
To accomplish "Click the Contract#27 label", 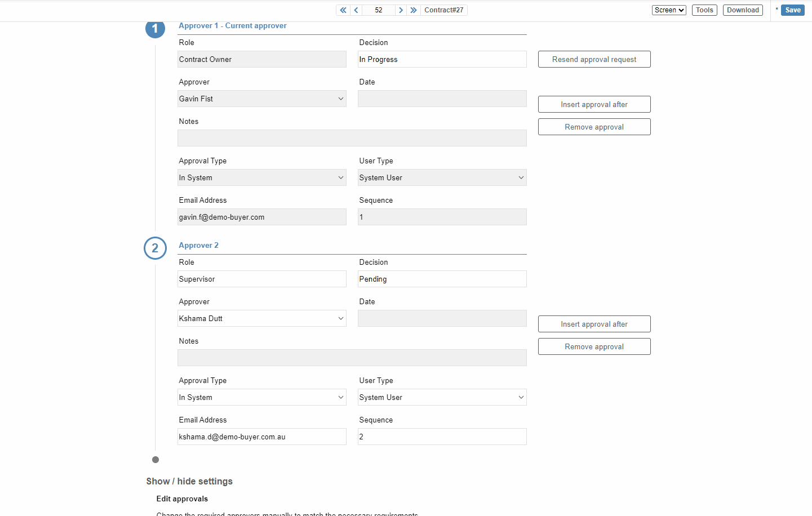I will (444, 10).
